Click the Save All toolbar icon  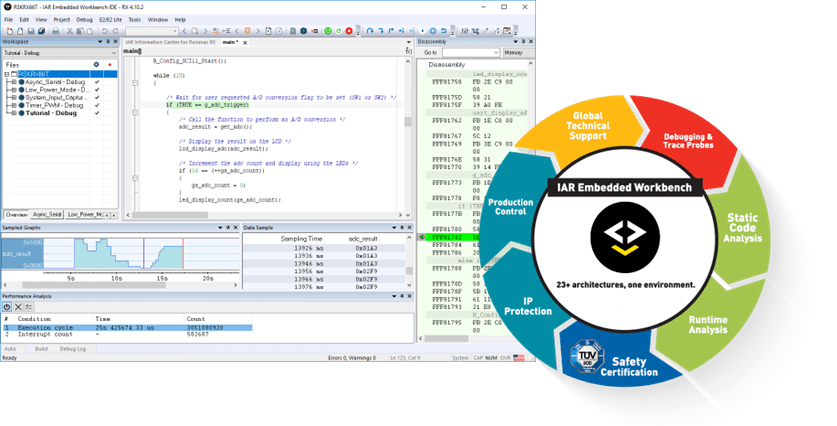click(41, 31)
